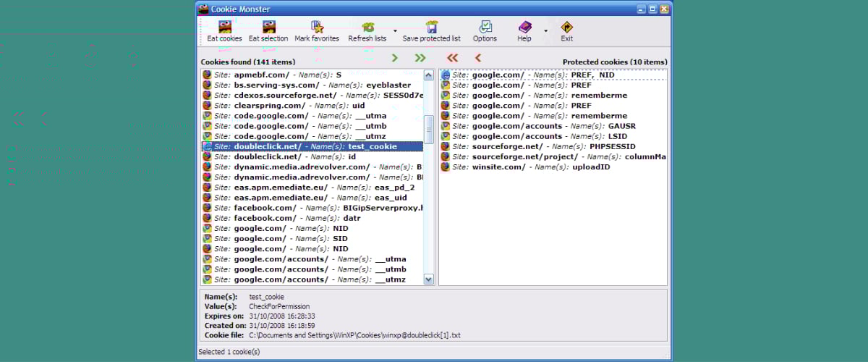Select google.com/accounts/ __utma row
Screen dimensions: 868x362
[312, 259]
